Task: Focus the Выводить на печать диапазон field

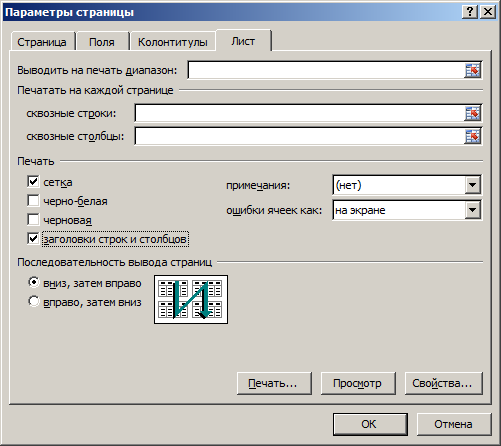Action: pyautogui.click(x=327, y=70)
